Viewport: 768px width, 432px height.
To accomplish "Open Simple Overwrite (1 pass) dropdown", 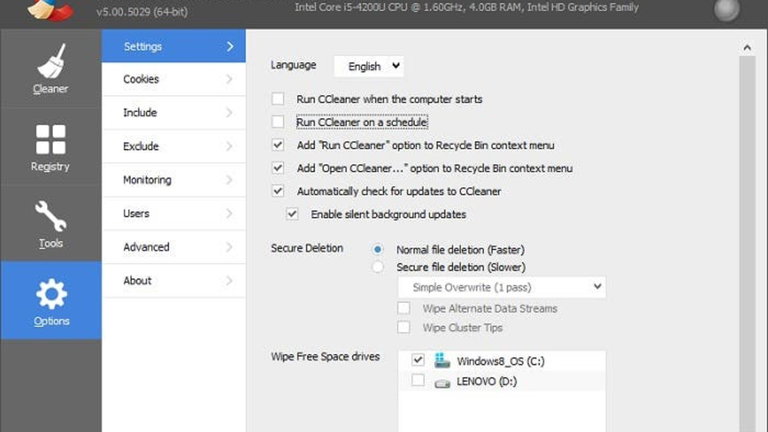I will point(502,288).
